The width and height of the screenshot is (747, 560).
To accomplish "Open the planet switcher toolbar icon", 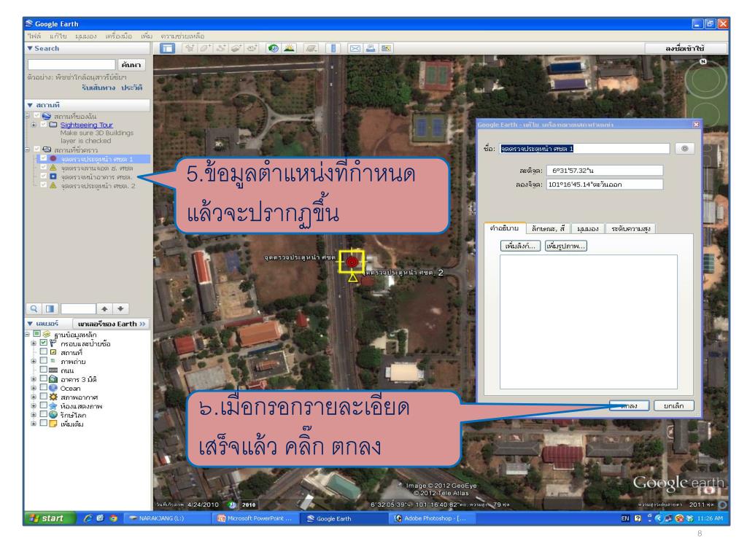I will 311,48.
